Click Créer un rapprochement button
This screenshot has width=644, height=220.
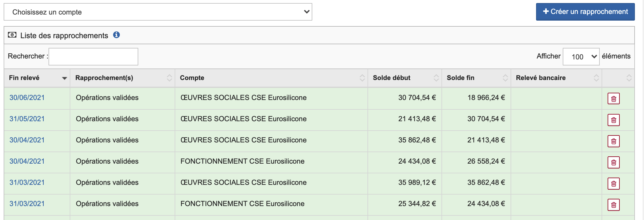[585, 12]
